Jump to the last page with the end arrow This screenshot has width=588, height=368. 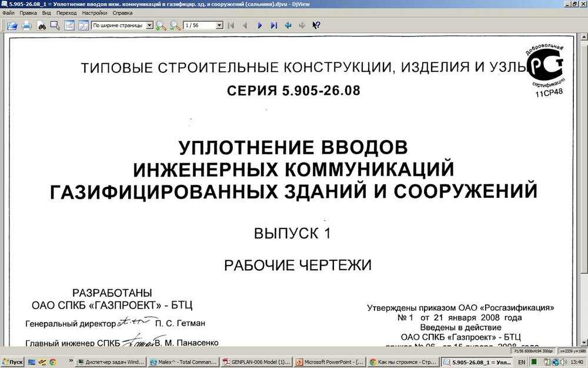[x=274, y=25]
